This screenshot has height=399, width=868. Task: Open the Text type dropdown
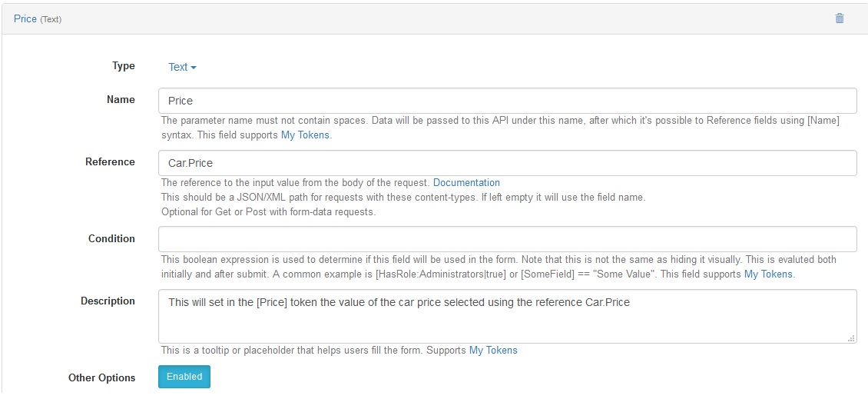coord(182,67)
